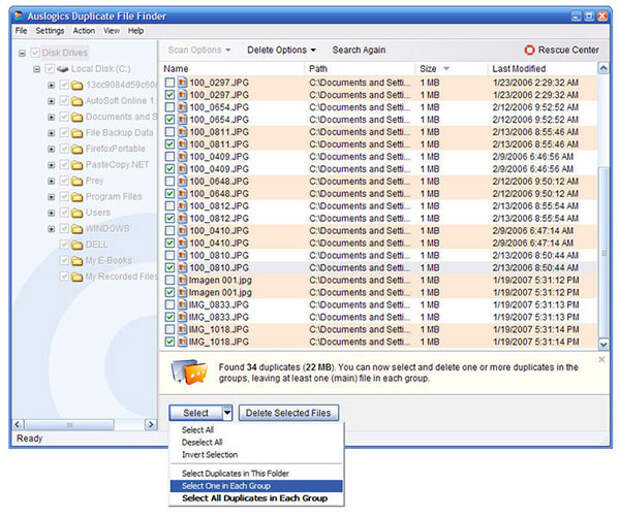This screenshot has height=517, width=620.
Task: Click the Local Disk (C:) drive icon
Action: (x=62, y=69)
